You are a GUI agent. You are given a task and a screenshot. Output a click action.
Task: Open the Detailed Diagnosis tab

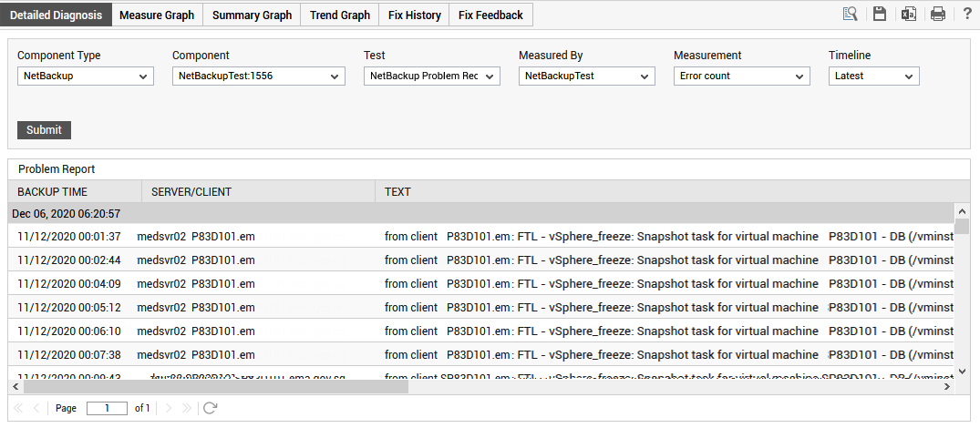pos(57,15)
